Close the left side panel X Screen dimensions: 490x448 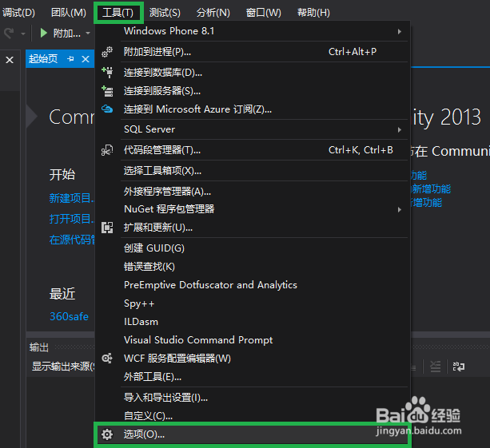tap(10, 60)
